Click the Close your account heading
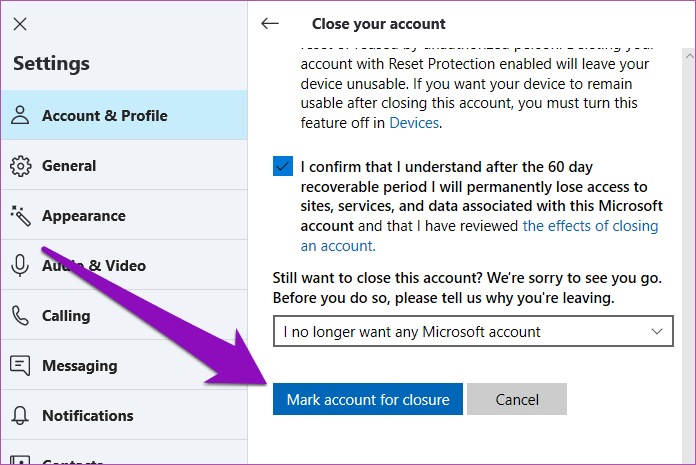 378,24
